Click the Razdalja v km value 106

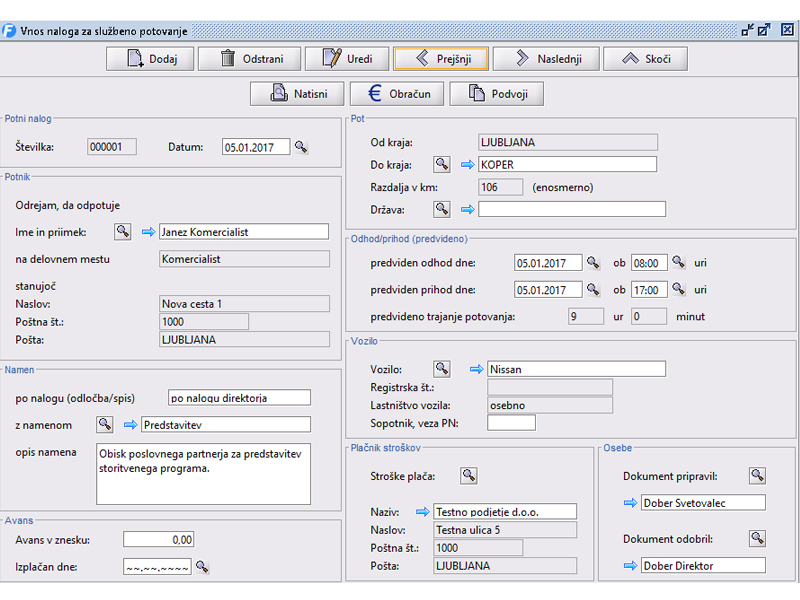[x=501, y=187]
